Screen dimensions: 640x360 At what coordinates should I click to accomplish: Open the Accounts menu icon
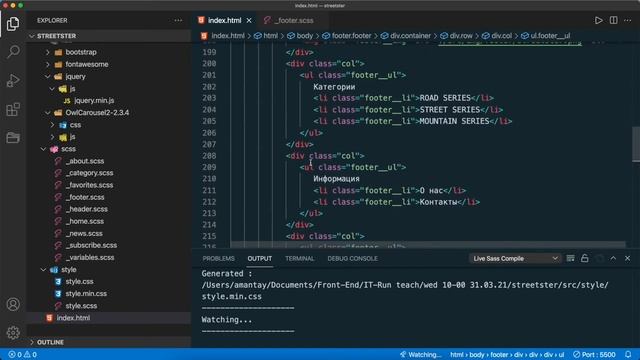13,304
